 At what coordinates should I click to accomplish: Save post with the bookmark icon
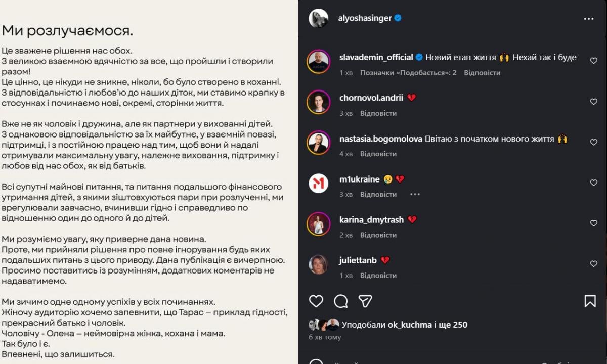[x=590, y=301]
